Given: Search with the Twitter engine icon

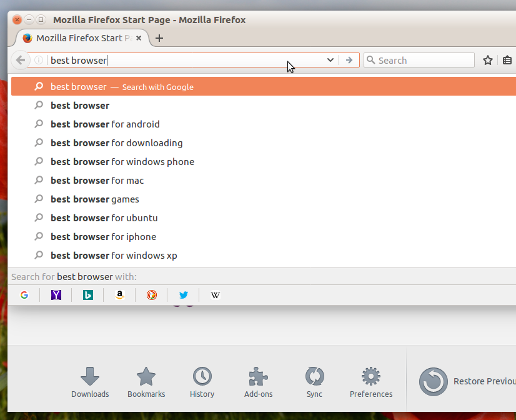Looking at the screenshot, I should tap(184, 295).
